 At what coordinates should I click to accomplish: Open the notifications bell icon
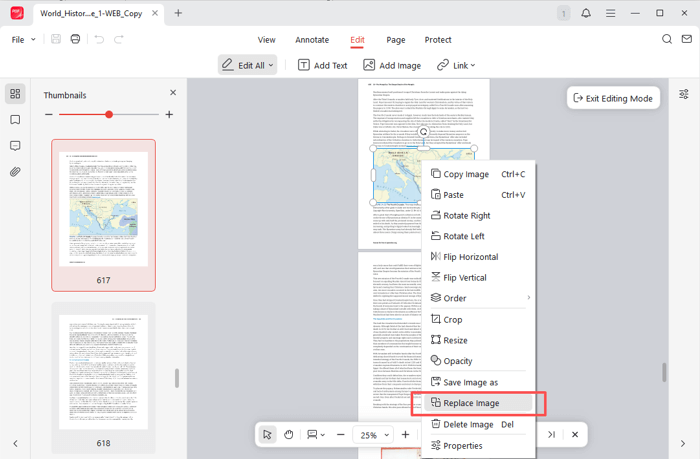click(x=586, y=13)
